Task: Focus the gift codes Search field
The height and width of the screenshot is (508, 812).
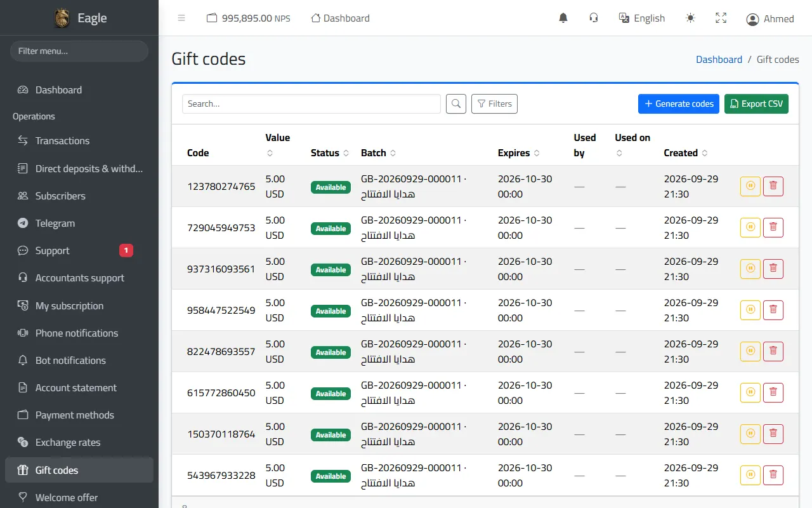Action: (x=311, y=104)
